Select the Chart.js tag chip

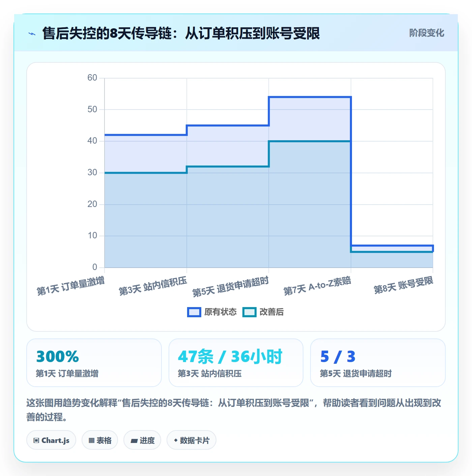[51, 440]
